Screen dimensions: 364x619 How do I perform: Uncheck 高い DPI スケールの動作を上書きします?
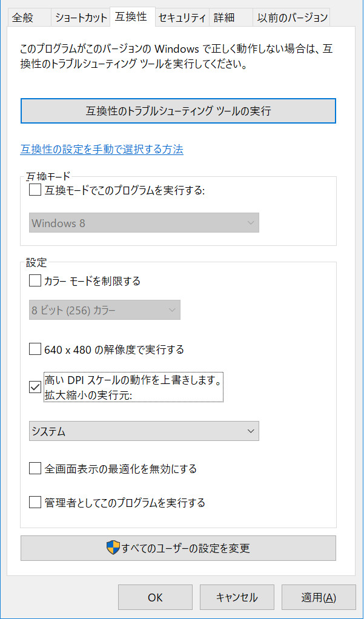pos(35,386)
